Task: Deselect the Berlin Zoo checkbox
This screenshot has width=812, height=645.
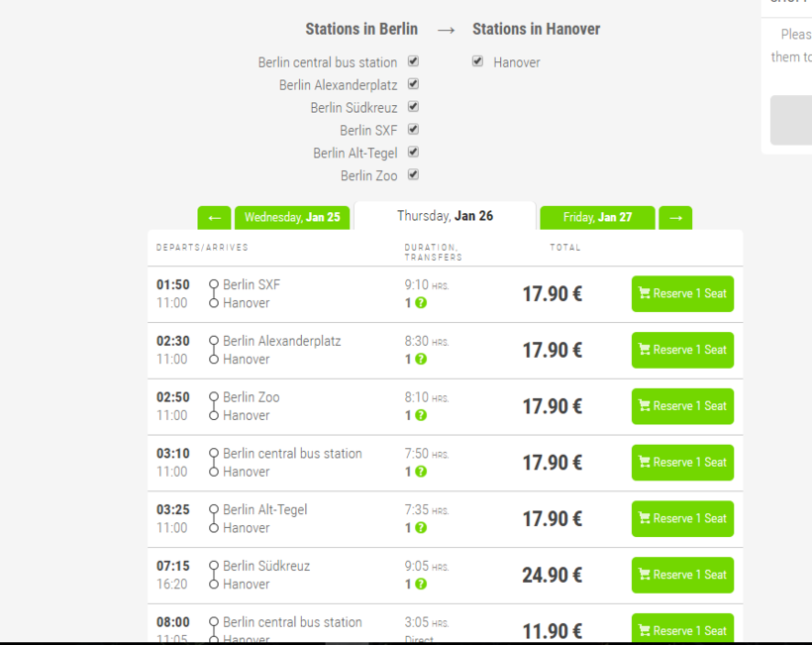Action: click(413, 175)
